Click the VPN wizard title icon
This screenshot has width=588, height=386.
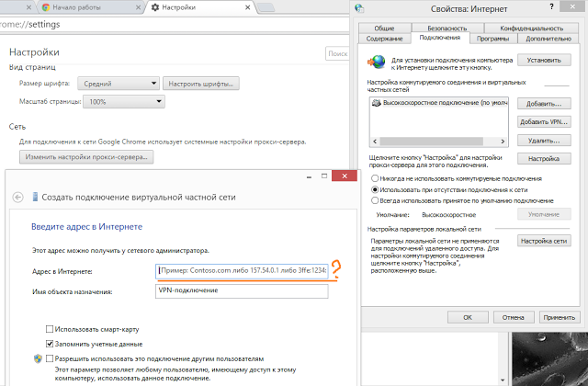35,197
